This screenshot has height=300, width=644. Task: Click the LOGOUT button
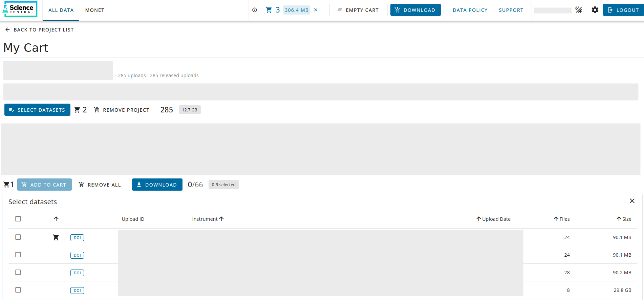623,10
